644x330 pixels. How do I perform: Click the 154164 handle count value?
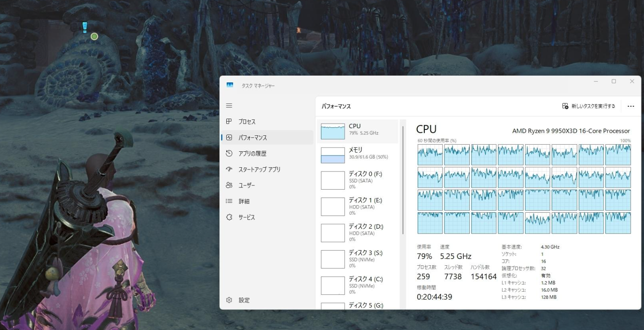coord(484,277)
